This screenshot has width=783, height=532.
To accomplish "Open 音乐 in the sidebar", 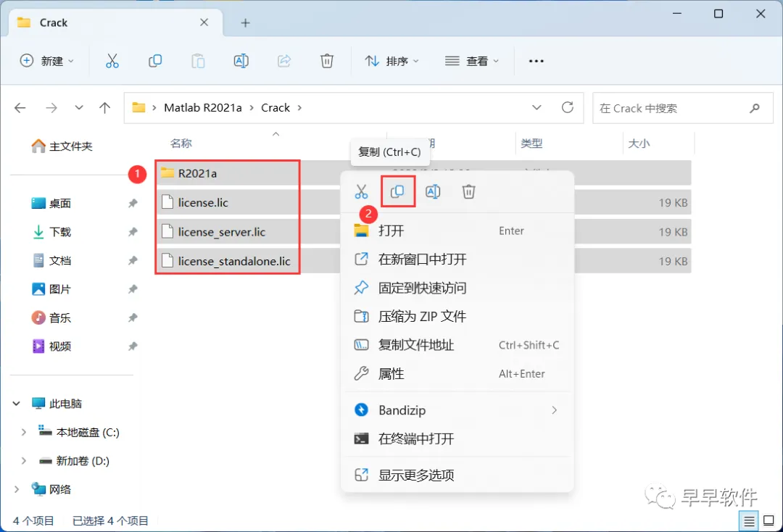I will [51, 318].
